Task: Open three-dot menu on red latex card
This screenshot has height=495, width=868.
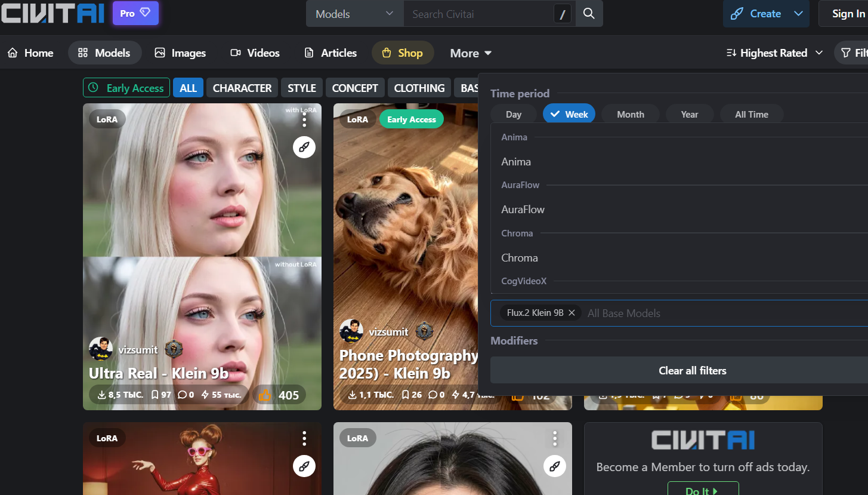Action: tap(304, 439)
